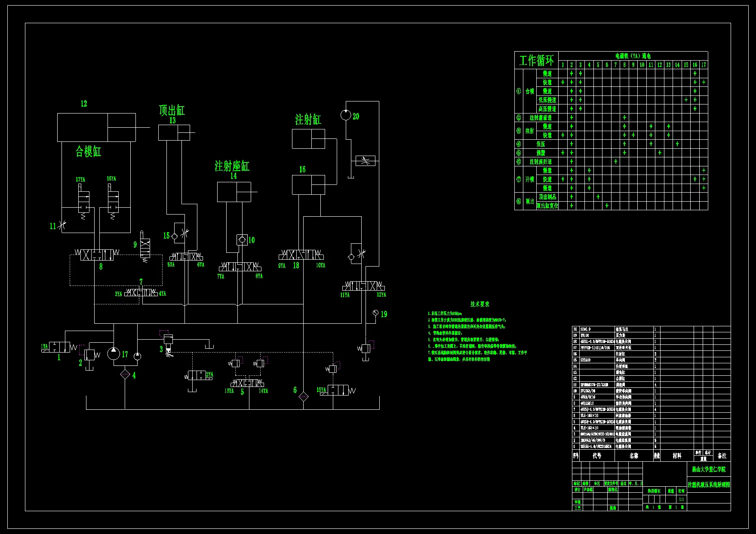
Task: Select the '电磁铁（YA）通电' table header
Action: (633, 56)
